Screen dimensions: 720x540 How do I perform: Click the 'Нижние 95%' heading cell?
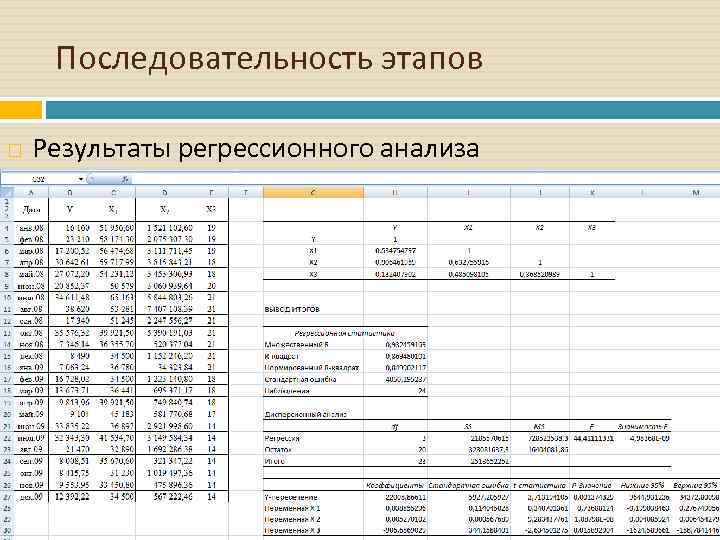[642, 485]
